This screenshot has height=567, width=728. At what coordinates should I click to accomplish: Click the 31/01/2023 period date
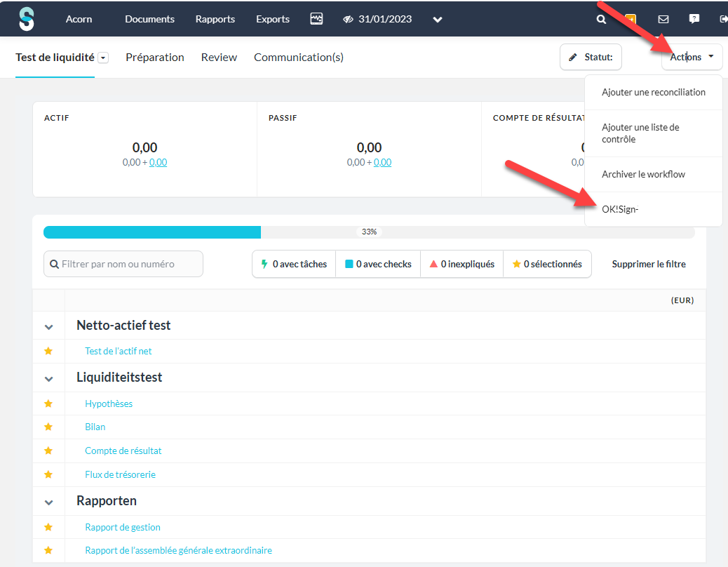coord(385,19)
